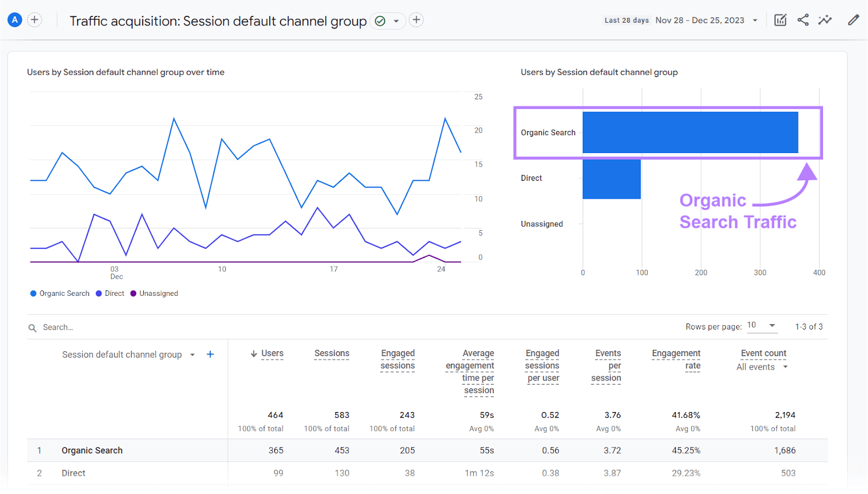Sort by the Event count column header
The width and height of the screenshot is (868, 494).
tap(764, 353)
